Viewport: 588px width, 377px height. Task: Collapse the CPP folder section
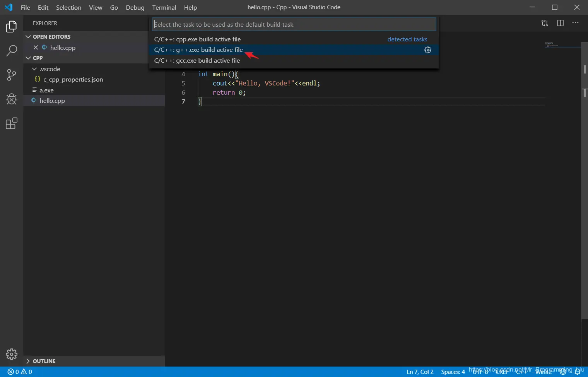(x=28, y=58)
